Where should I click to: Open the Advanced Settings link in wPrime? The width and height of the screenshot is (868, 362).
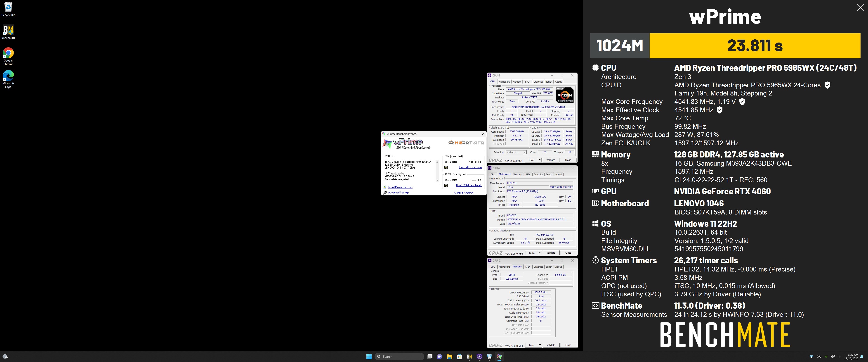[398, 193]
